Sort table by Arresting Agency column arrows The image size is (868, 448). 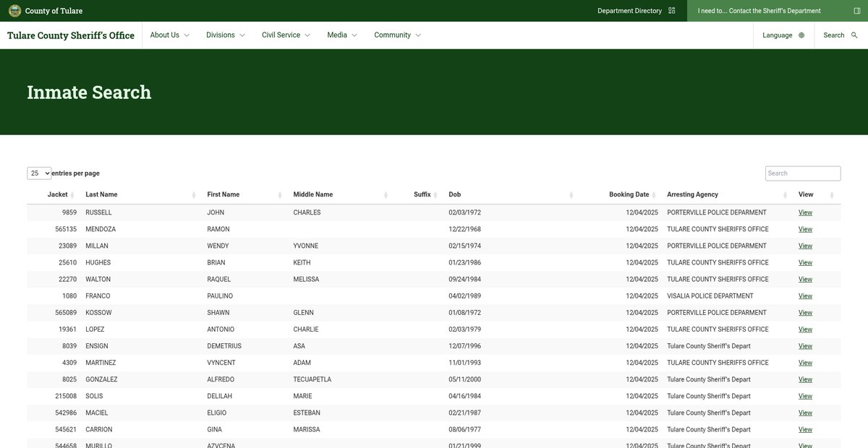tap(786, 195)
